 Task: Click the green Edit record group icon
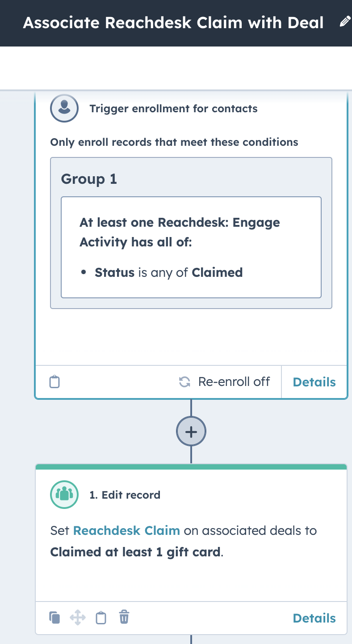[64, 495]
